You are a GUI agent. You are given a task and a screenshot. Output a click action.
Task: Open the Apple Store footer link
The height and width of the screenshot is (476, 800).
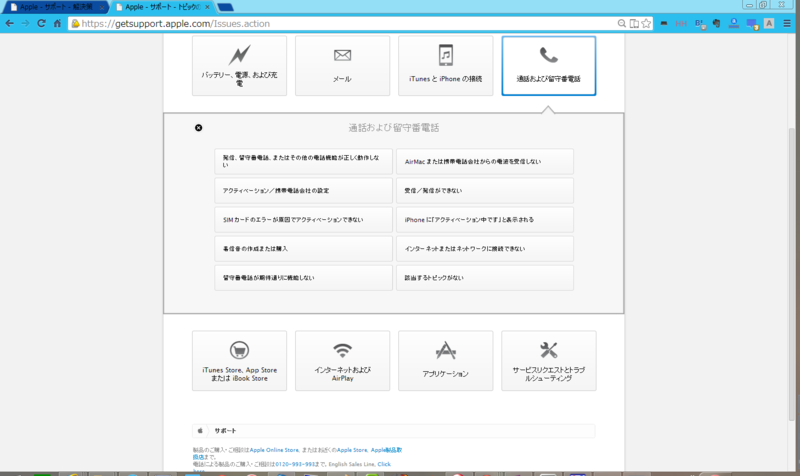(x=352, y=450)
